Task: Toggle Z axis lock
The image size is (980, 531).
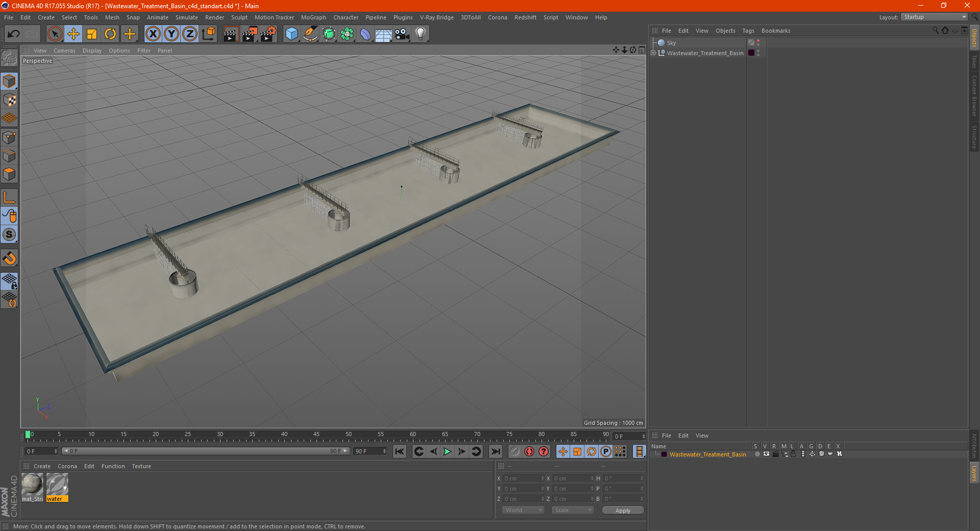Action: click(190, 34)
